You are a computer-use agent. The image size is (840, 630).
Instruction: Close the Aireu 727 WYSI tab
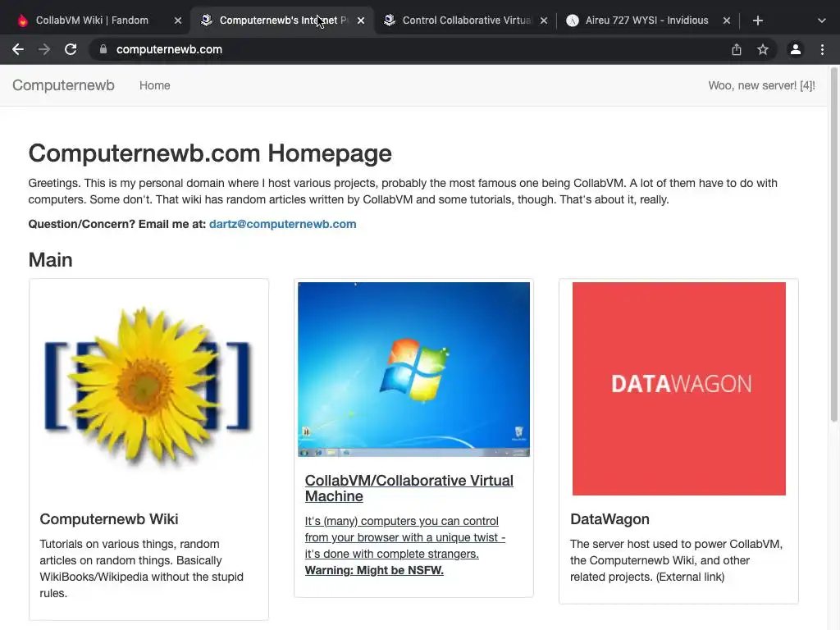[727, 21]
